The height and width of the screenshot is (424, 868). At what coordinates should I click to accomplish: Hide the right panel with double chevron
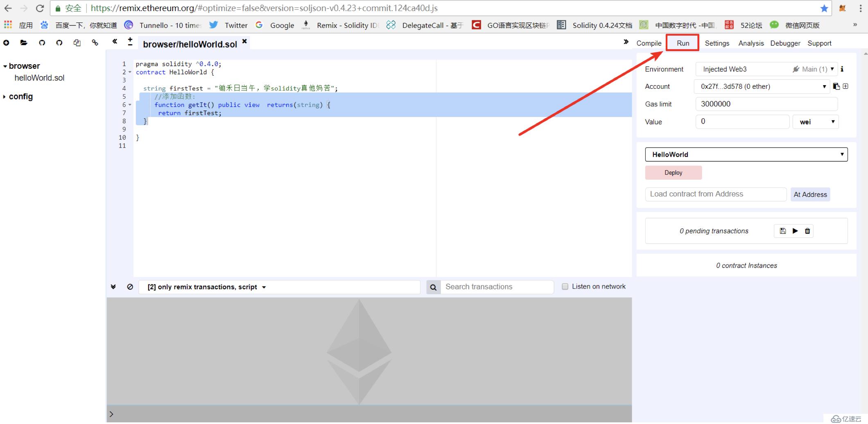[x=626, y=42]
